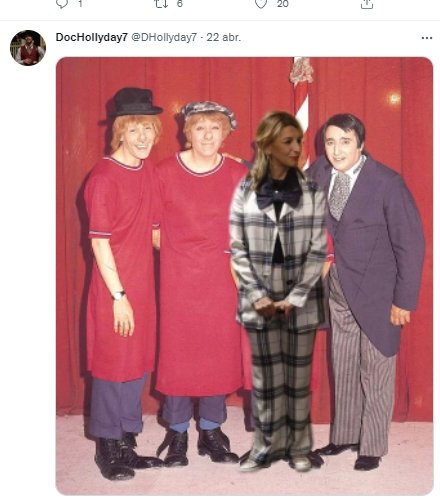This screenshot has height=504, width=440.
Task: Click the wristwatch in the photo
Action: (118, 295)
